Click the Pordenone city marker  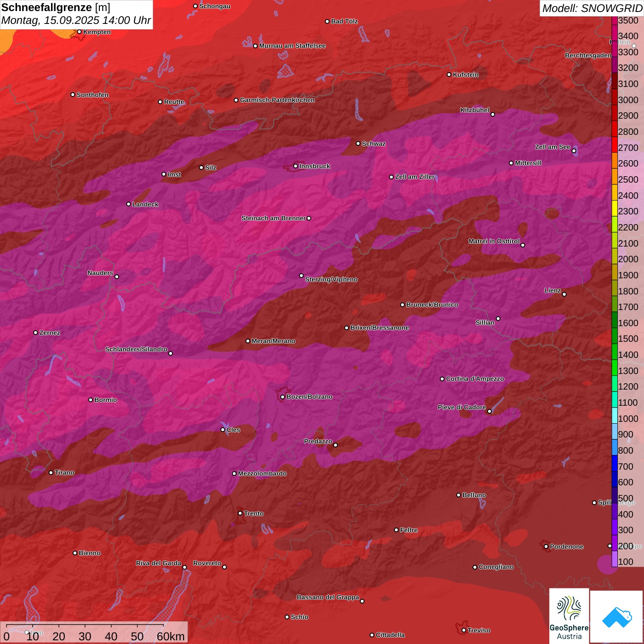tap(546, 546)
